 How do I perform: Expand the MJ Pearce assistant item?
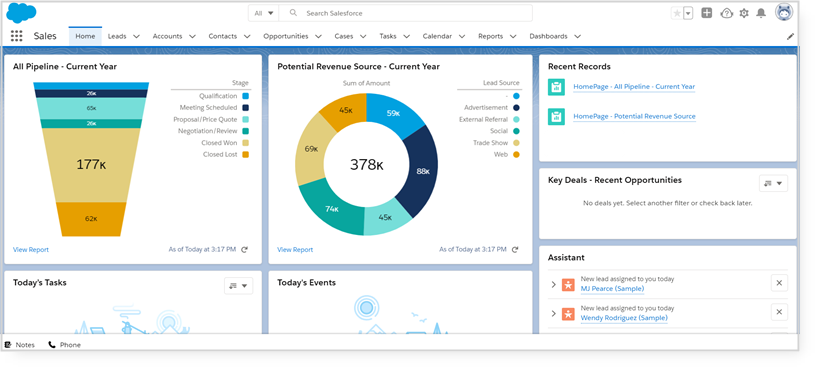554,284
